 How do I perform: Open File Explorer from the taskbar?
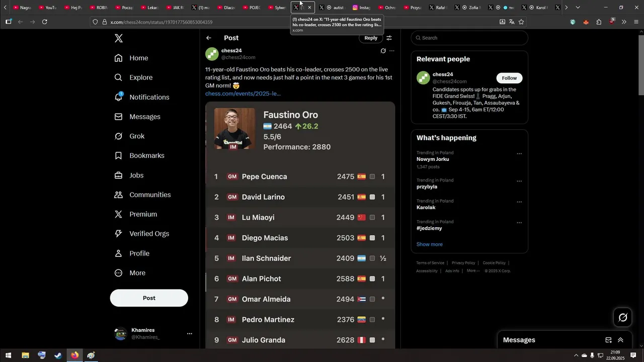click(x=25, y=355)
